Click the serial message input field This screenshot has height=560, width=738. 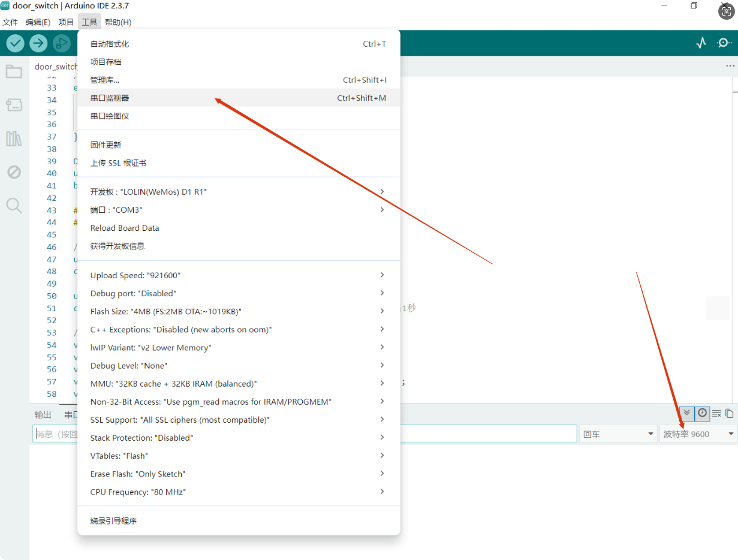click(305, 434)
